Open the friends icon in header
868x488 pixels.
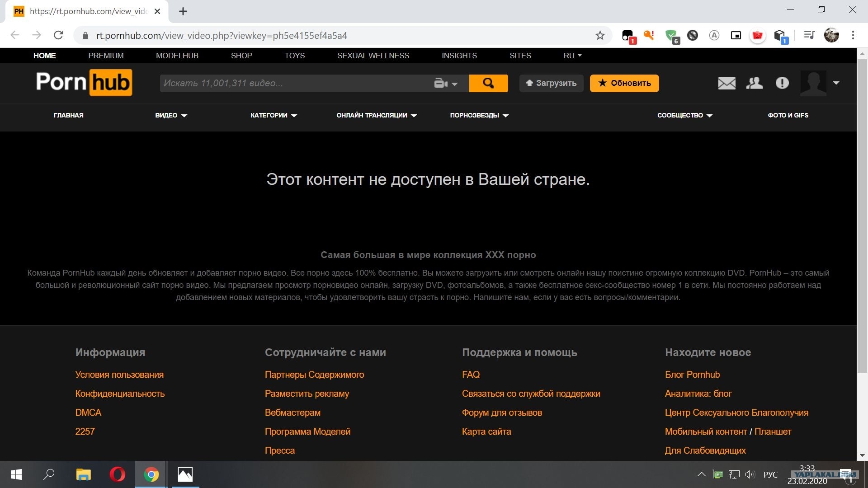click(x=754, y=83)
